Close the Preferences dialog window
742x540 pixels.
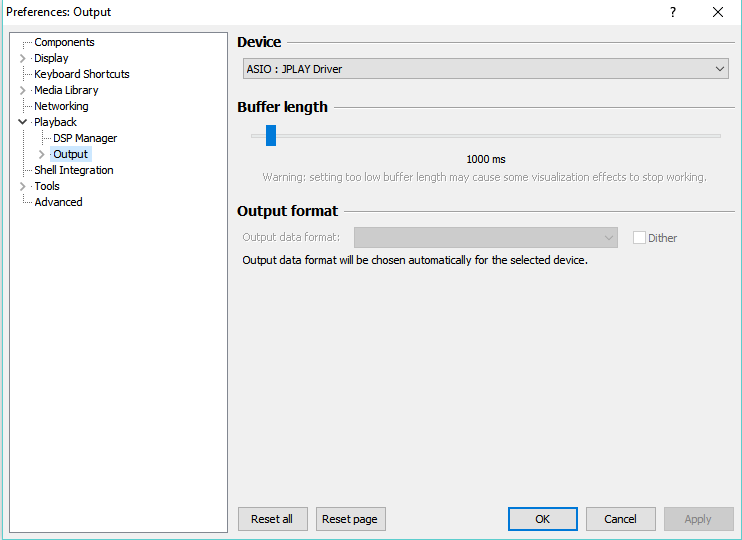(718, 12)
